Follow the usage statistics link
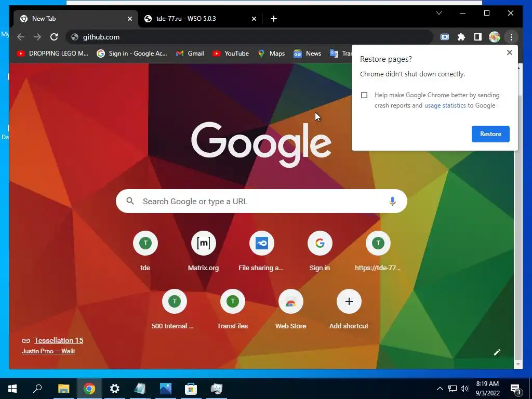This screenshot has height=399, width=532. [x=445, y=105]
